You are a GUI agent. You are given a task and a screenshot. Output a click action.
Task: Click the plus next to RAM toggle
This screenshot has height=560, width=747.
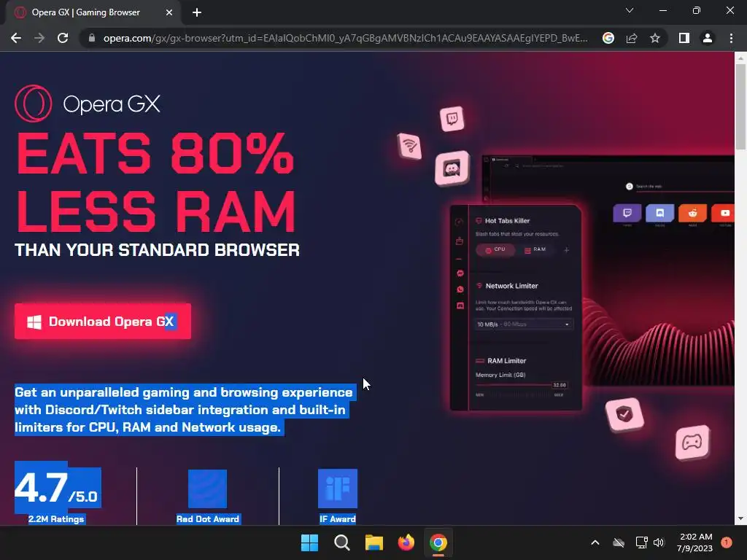pyautogui.click(x=566, y=250)
